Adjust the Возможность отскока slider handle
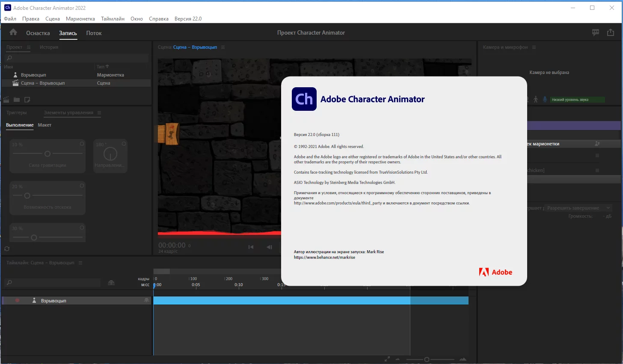 pos(27,195)
